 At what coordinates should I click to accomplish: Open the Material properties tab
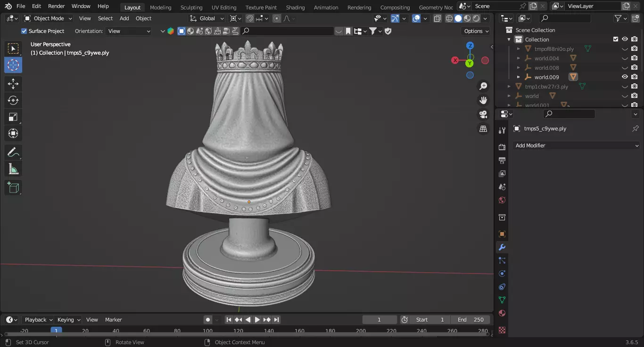(502, 313)
